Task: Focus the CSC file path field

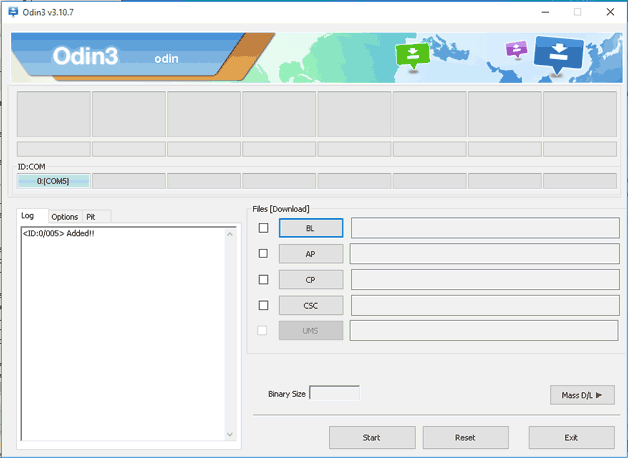Action: 485,305
